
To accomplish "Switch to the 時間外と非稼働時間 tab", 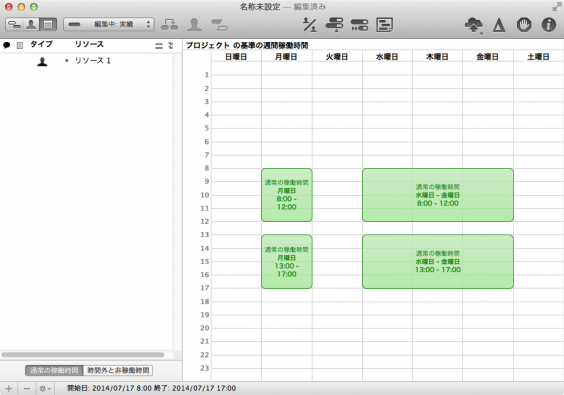I will [x=118, y=371].
